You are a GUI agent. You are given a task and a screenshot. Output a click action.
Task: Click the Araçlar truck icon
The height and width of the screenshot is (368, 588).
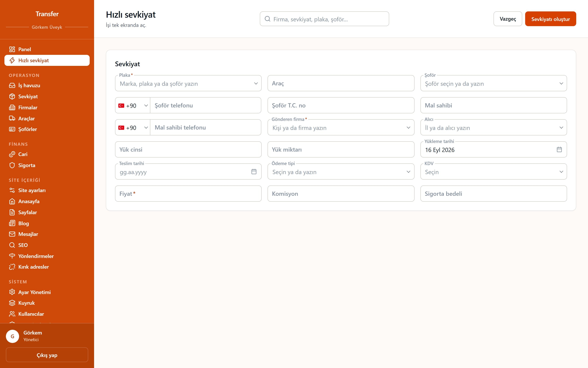(12, 118)
